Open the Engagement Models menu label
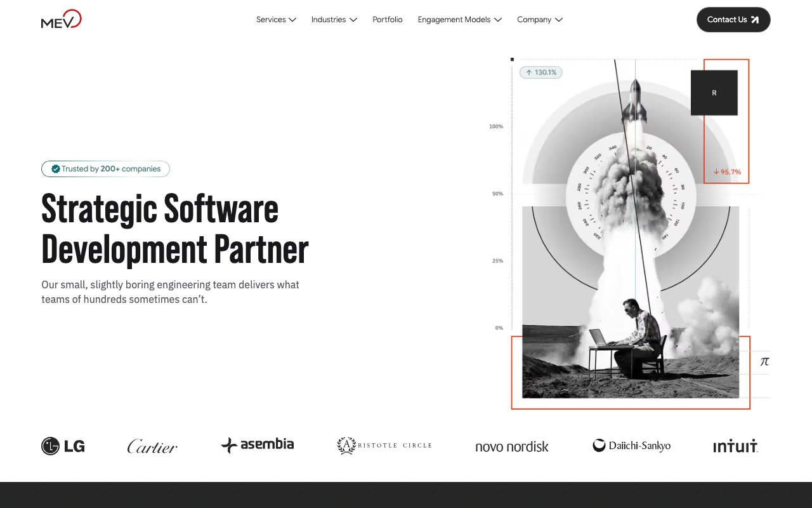Image resolution: width=812 pixels, height=508 pixels. [454, 20]
